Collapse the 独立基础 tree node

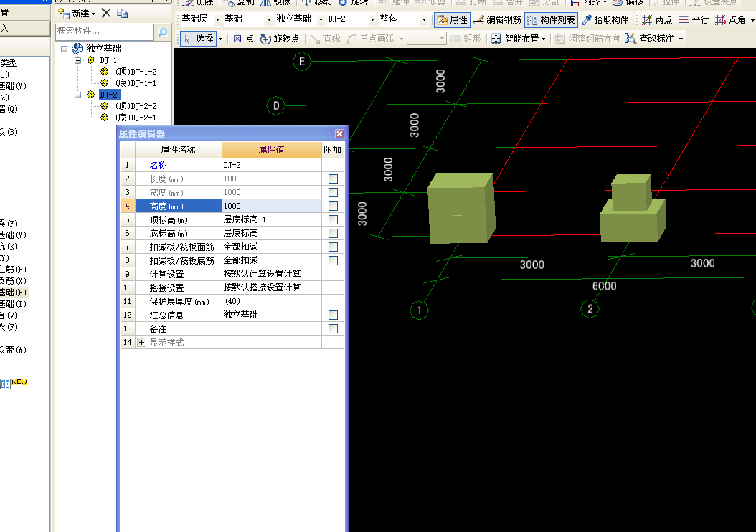64,49
